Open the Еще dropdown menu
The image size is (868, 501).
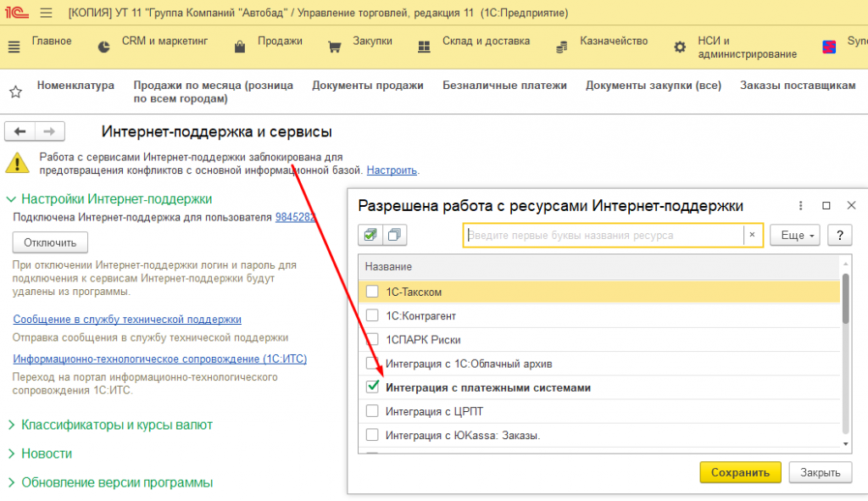(x=795, y=236)
